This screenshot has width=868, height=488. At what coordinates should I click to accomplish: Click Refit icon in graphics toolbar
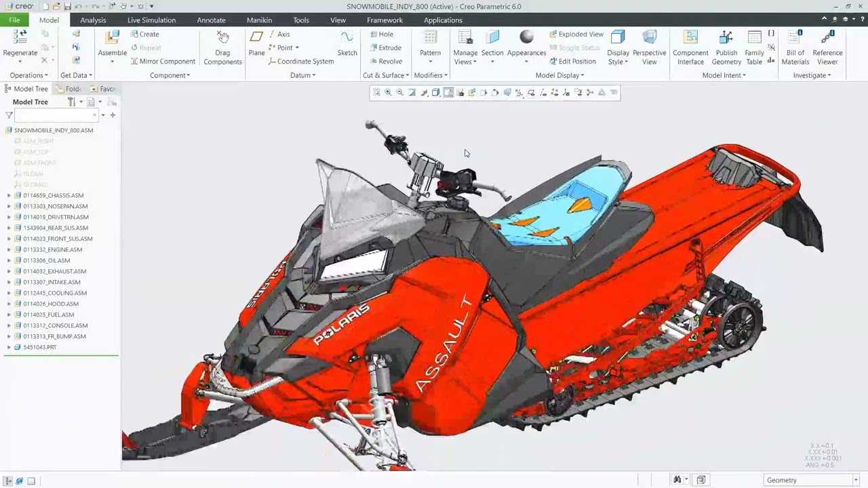click(x=376, y=93)
